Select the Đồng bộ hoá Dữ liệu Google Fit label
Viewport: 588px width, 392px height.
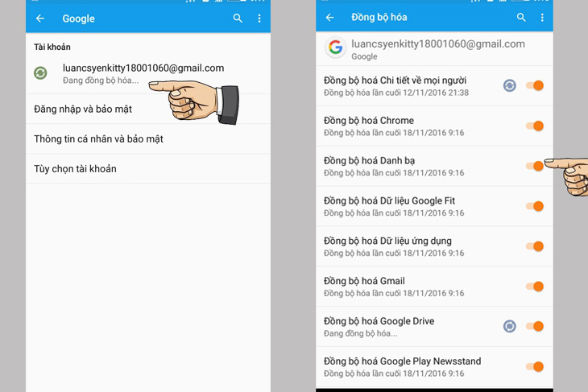click(389, 201)
